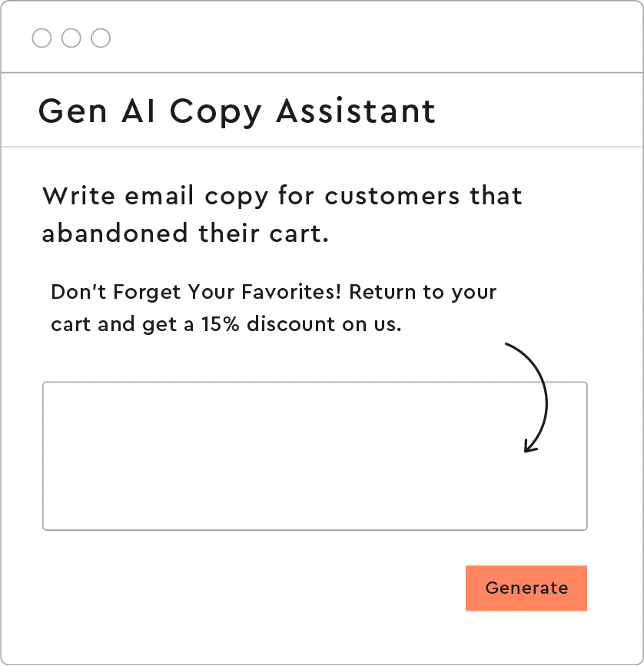Viewport: 644px width, 666px height.
Task: Click the arrowhead tip of the curved arrow
Action: tap(526, 450)
